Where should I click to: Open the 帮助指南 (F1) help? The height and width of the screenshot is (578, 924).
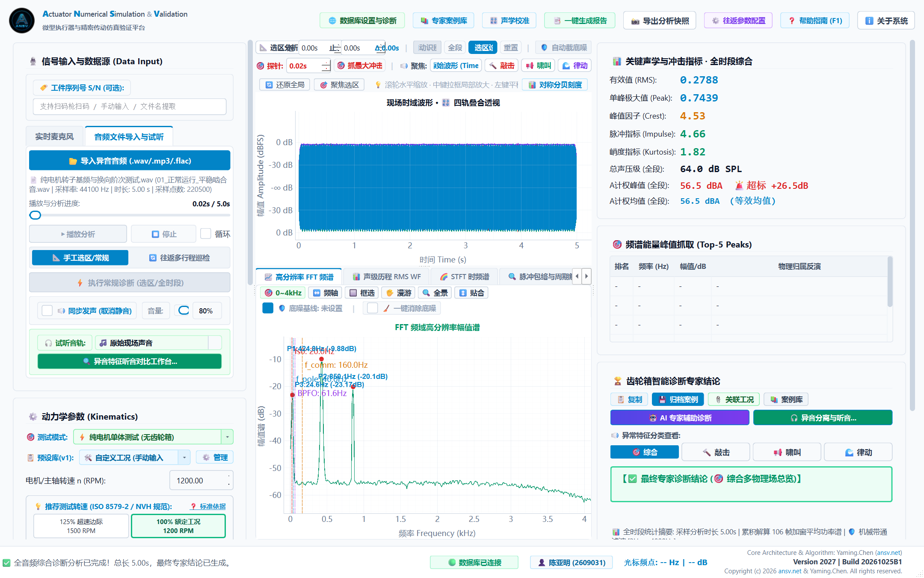[x=815, y=21]
